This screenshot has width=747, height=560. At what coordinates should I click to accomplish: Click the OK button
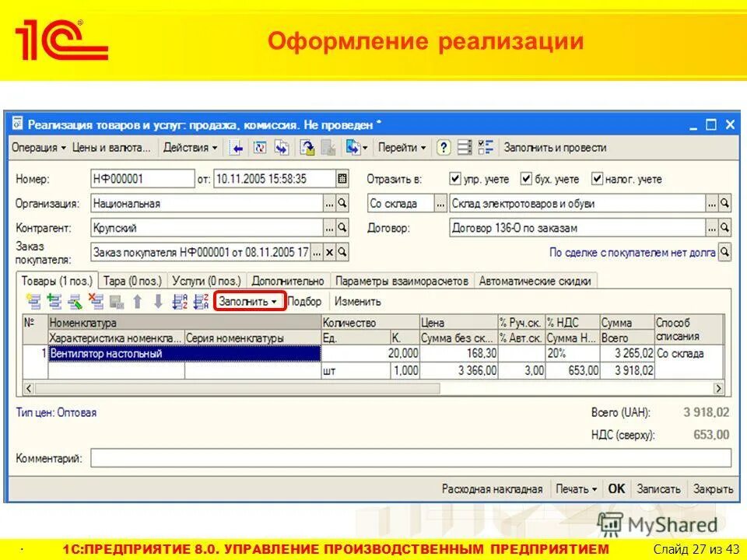(x=616, y=489)
